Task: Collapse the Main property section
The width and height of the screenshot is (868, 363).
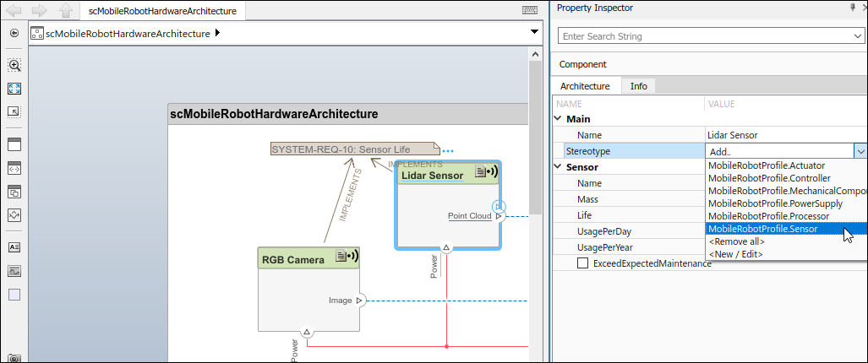Action: point(558,119)
